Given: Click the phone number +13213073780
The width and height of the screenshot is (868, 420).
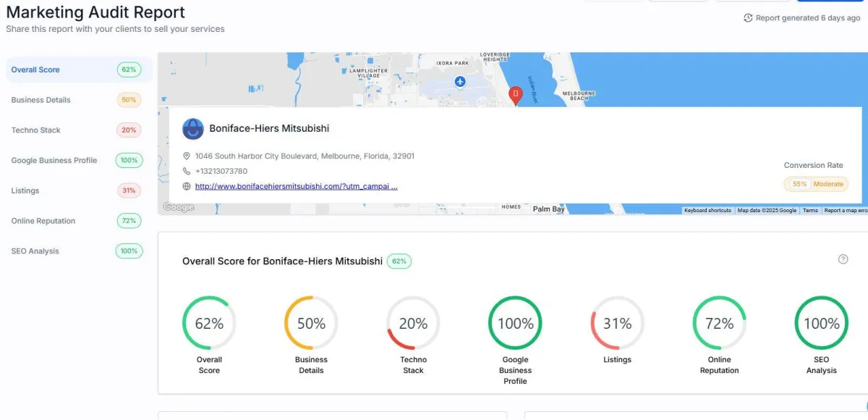Looking at the screenshot, I should 221,171.
